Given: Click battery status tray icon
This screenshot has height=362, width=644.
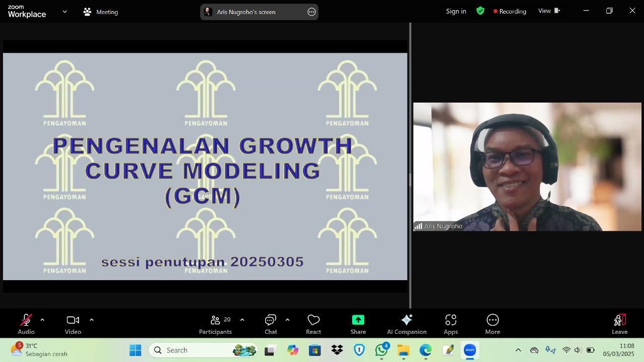Looking at the screenshot, I should click(x=590, y=350).
